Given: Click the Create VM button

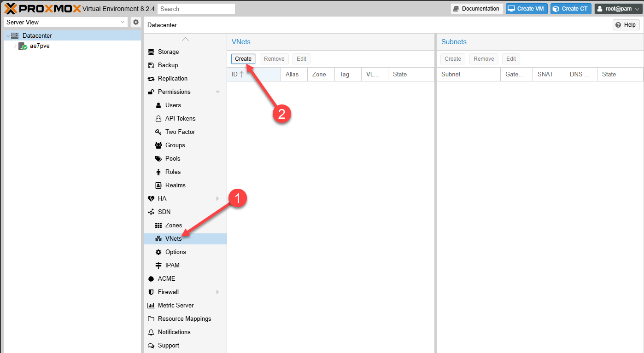Looking at the screenshot, I should coord(527,9).
